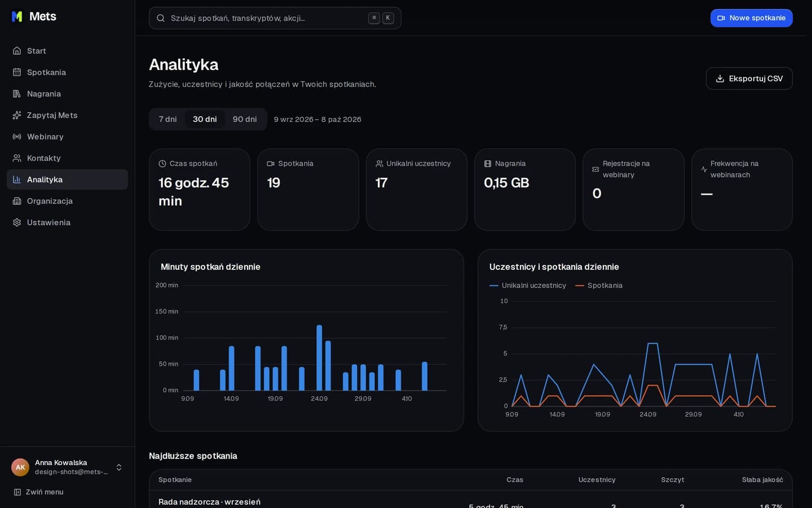Click the Zwiń menu sidebar collapse icon
This screenshot has width=812, height=508.
pyautogui.click(x=17, y=492)
